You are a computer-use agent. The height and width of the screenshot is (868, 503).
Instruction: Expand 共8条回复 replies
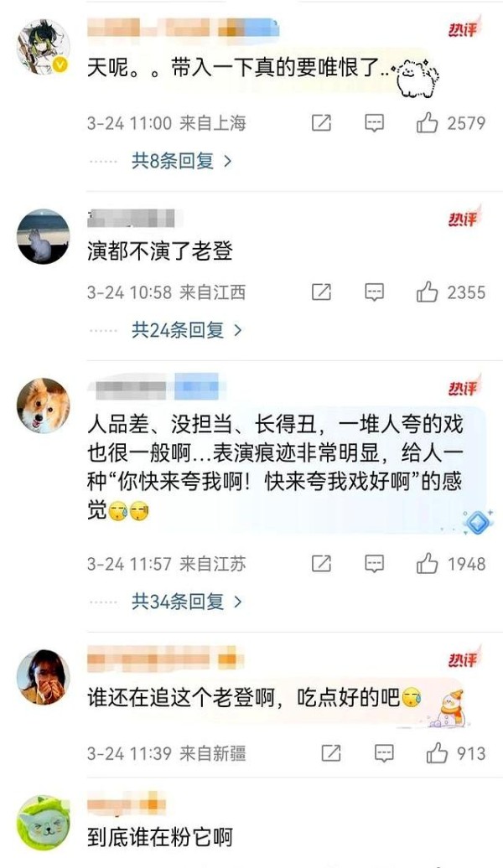pyautogui.click(x=181, y=161)
